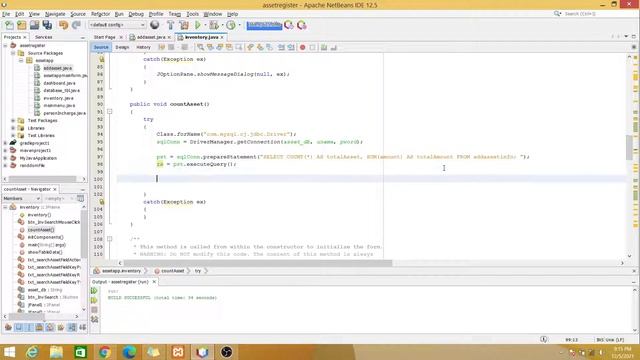This screenshot has width=640, height=360.
Task: Expand the gradleproject1 node
Action: tap(5, 143)
